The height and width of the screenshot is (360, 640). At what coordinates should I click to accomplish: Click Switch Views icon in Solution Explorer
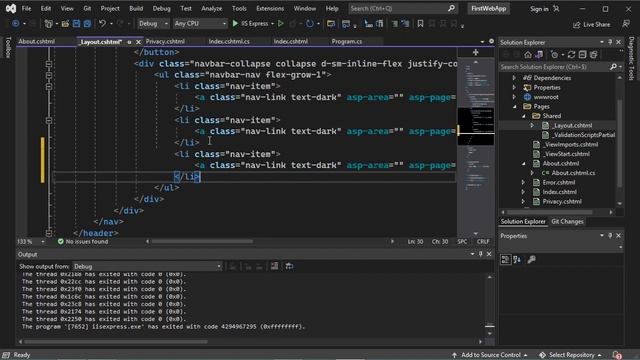539,54
